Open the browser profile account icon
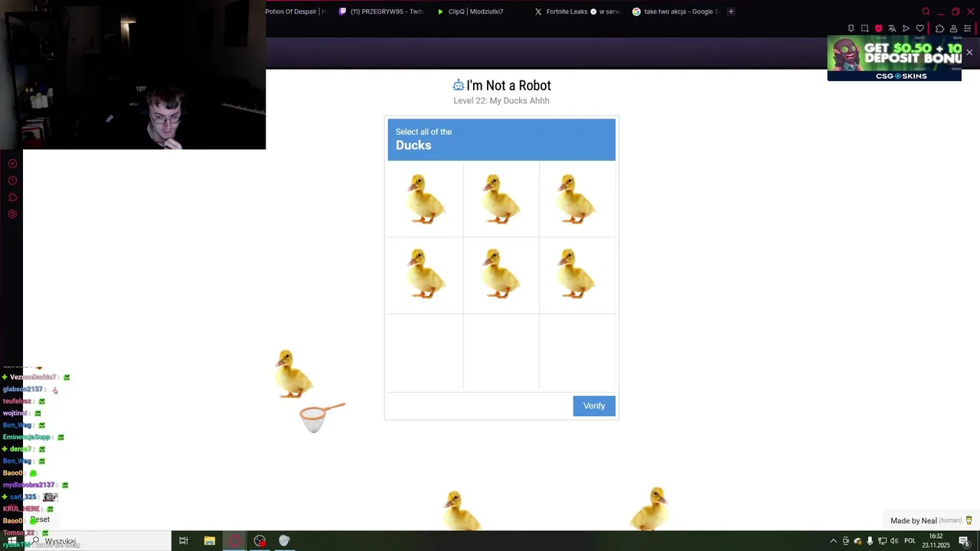Screen dimensions: 980x551 (x=953, y=28)
